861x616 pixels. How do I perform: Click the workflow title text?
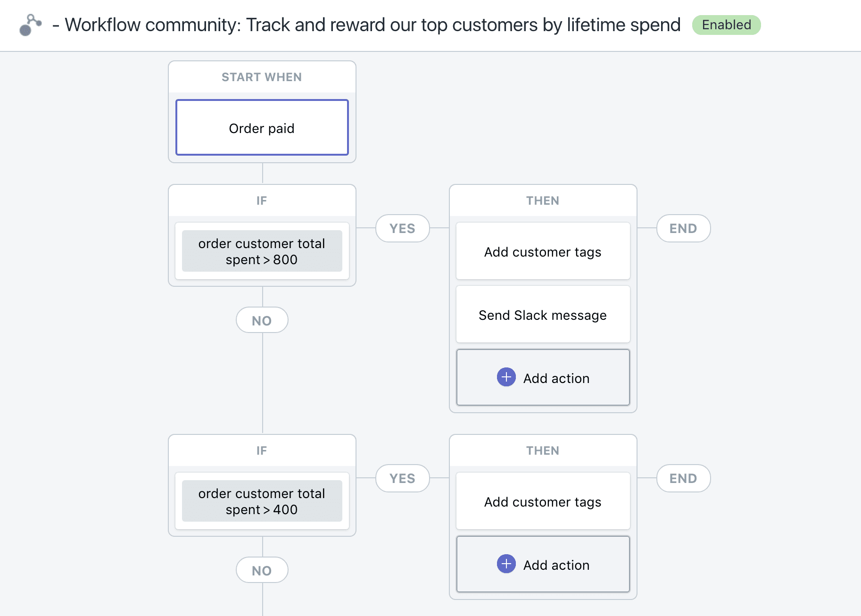click(367, 25)
